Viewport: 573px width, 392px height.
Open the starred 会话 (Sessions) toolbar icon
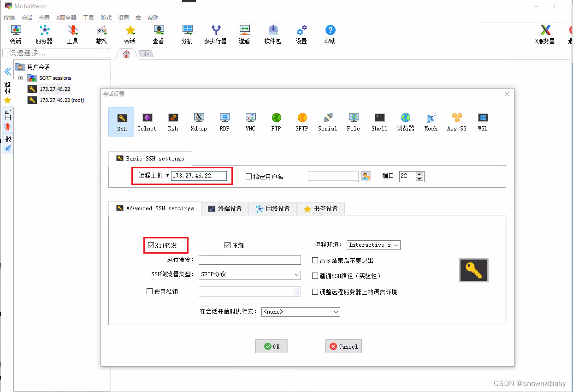[130, 35]
